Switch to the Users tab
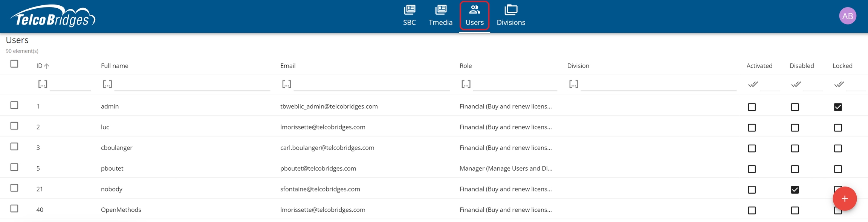868x222 pixels. 474,16
